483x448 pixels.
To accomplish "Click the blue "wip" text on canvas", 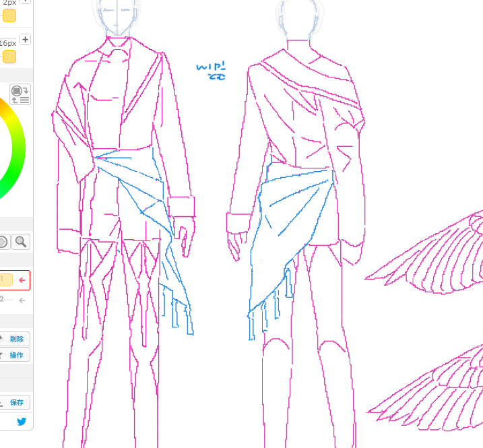I will coord(211,71).
